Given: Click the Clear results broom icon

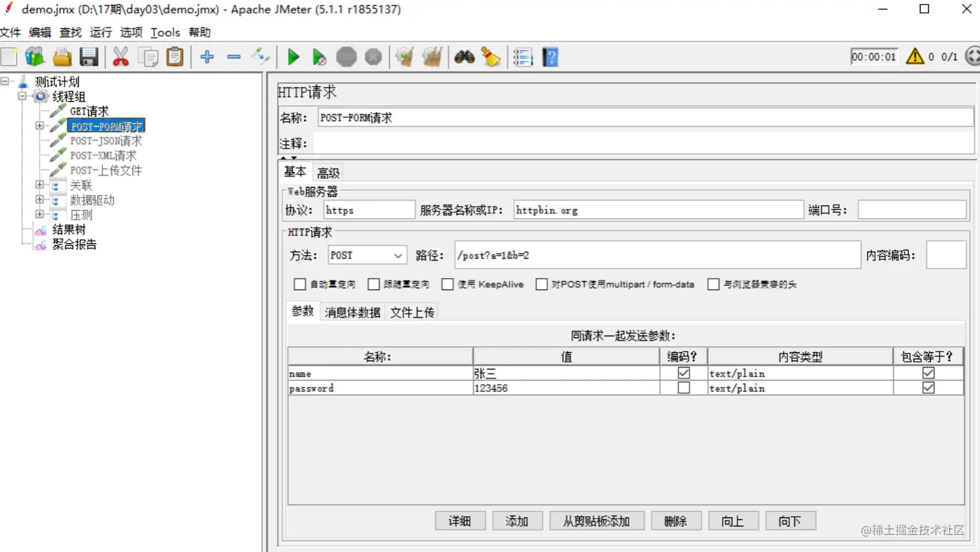Looking at the screenshot, I should [x=405, y=57].
